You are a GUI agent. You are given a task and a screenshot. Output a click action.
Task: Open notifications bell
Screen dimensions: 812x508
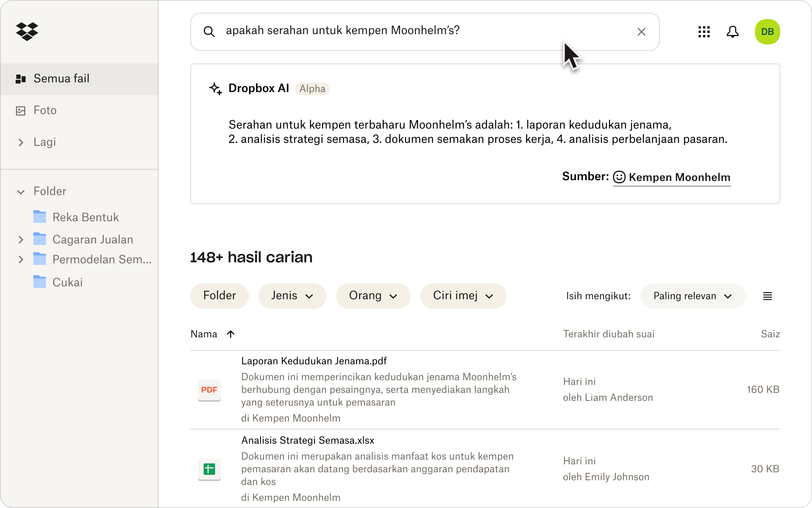pyautogui.click(x=732, y=32)
